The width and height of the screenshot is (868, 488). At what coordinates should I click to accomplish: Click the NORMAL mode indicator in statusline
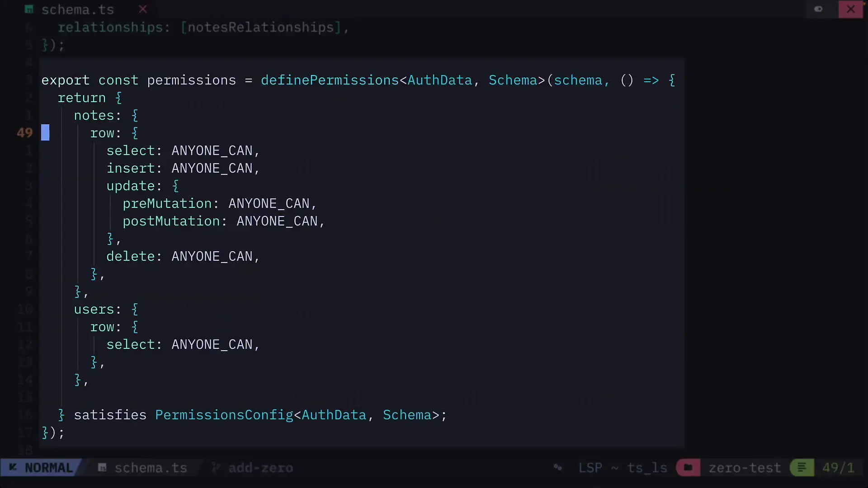49,468
